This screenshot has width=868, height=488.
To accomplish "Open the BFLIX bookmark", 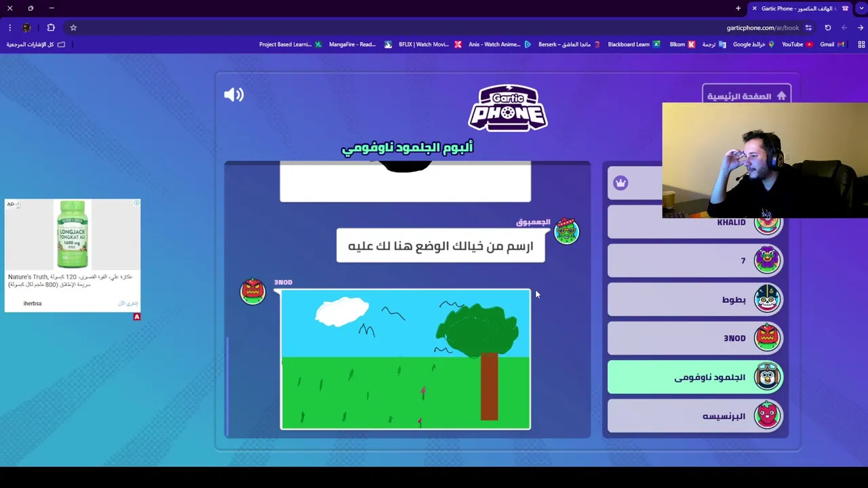I will click(430, 45).
